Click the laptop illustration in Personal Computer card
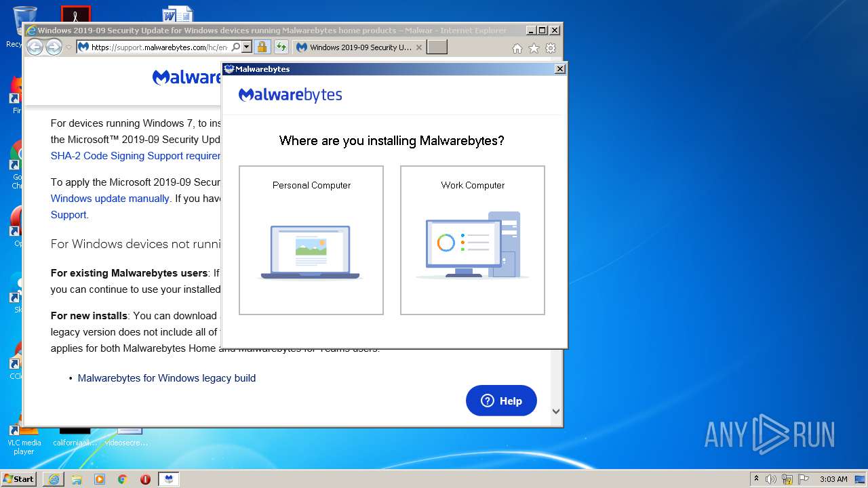This screenshot has height=488, width=868. pos(311,253)
